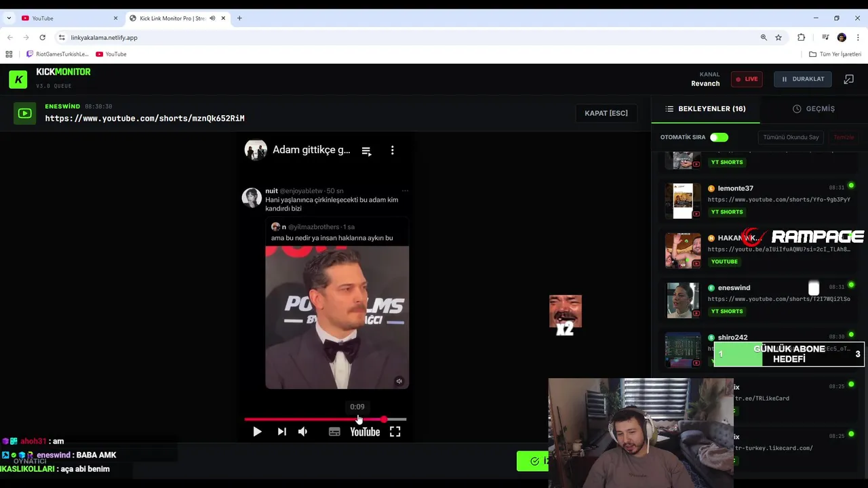Open the media control icon in the toolbar
The height and width of the screenshot is (488, 868).
click(x=825, y=38)
